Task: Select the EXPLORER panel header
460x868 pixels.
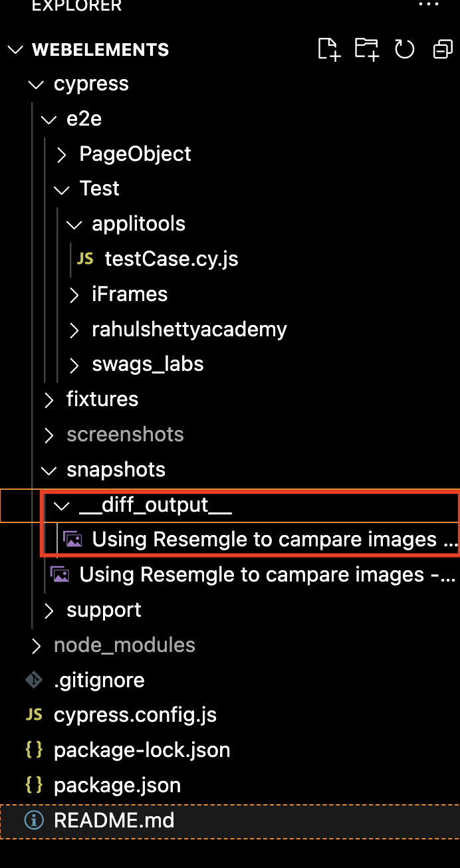Action: tap(76, 7)
